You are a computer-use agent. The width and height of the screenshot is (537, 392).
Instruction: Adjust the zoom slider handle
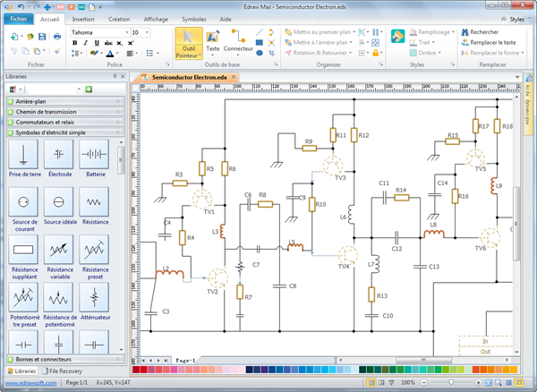point(451,382)
